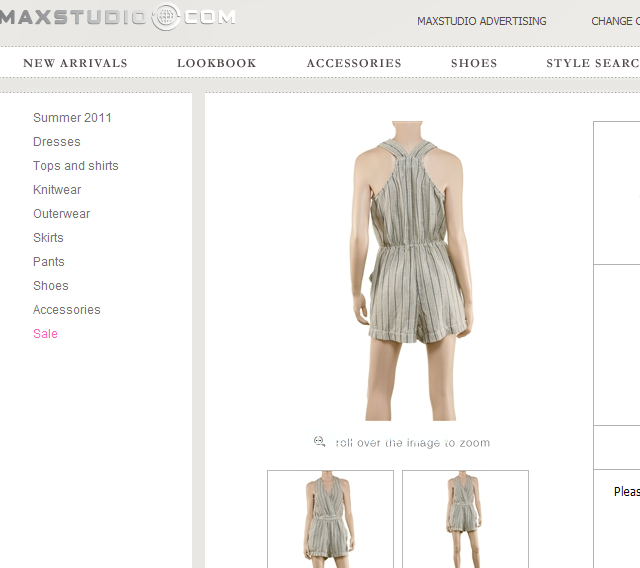Viewport: 640px width, 568px height.
Task: Open the Outerwear category
Action: click(62, 214)
